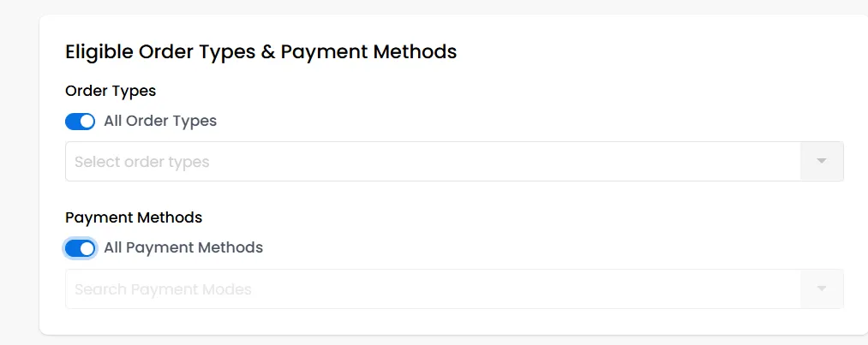Click the gray arrow box beside 'Search Payment Modes'

822,288
